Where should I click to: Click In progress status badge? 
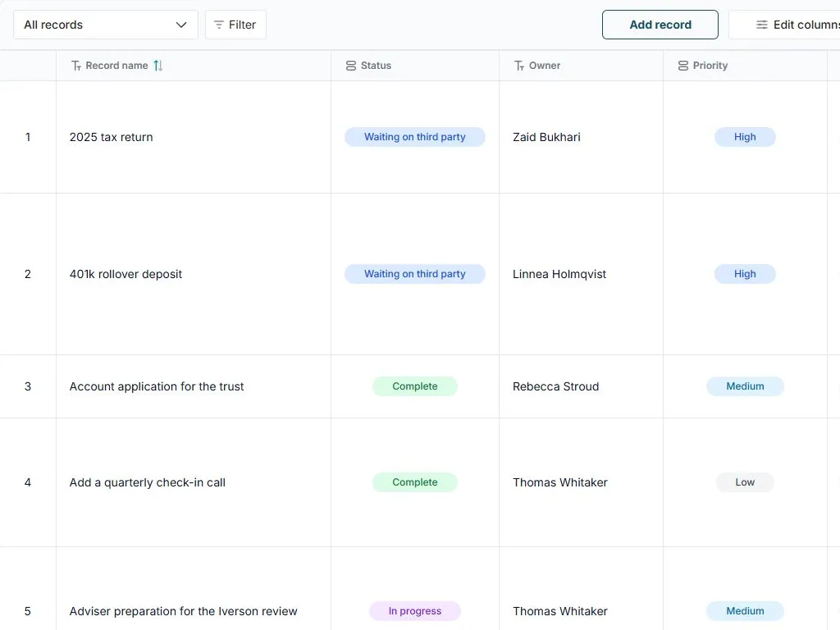(x=414, y=611)
